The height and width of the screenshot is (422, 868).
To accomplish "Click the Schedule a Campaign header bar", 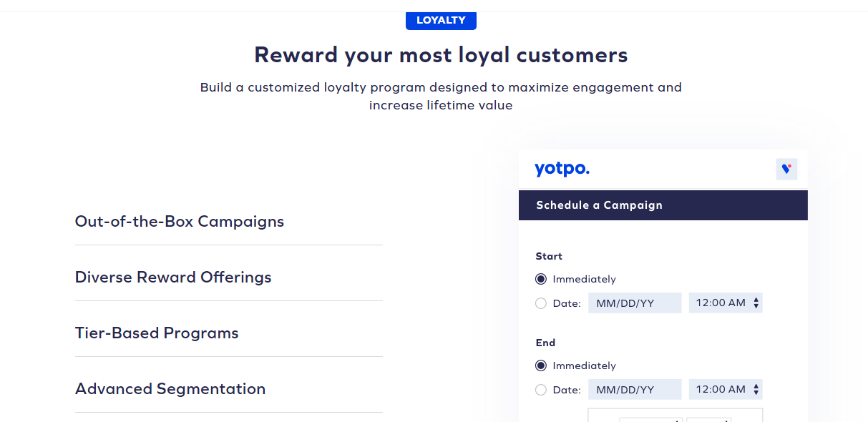I will click(x=663, y=205).
